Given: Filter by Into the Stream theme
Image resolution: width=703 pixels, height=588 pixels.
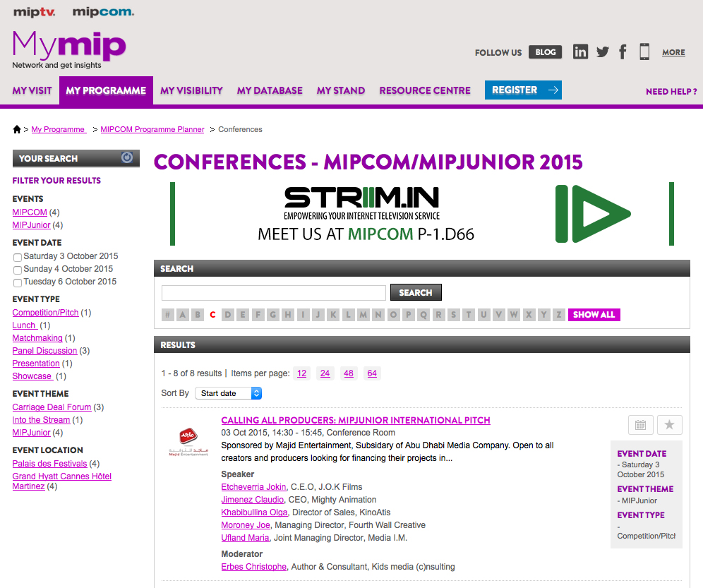Looking at the screenshot, I should coord(41,420).
